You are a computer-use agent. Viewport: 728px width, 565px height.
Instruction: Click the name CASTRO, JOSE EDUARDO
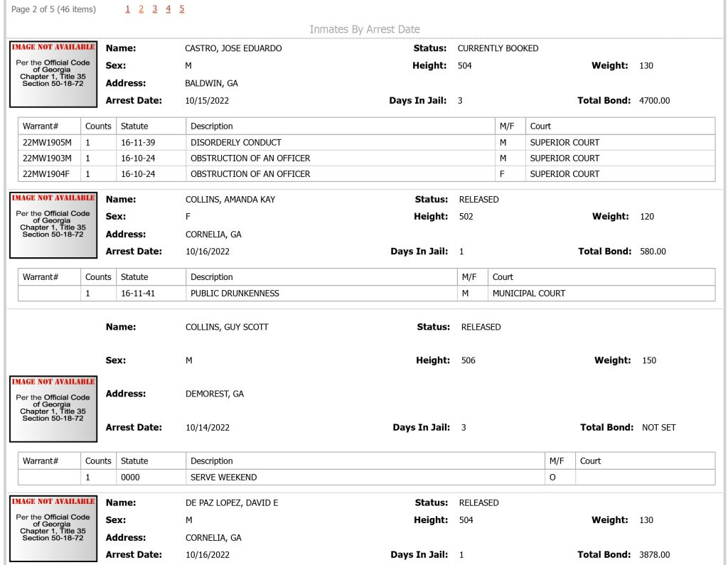(x=233, y=48)
